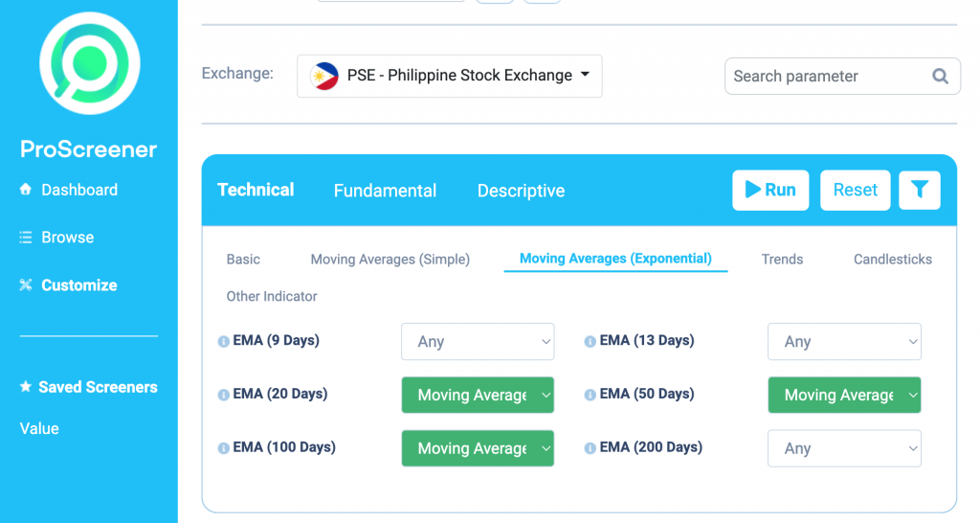Switch to the Fundamental tab
Image resolution: width=980 pixels, height=523 pixels.
[385, 191]
